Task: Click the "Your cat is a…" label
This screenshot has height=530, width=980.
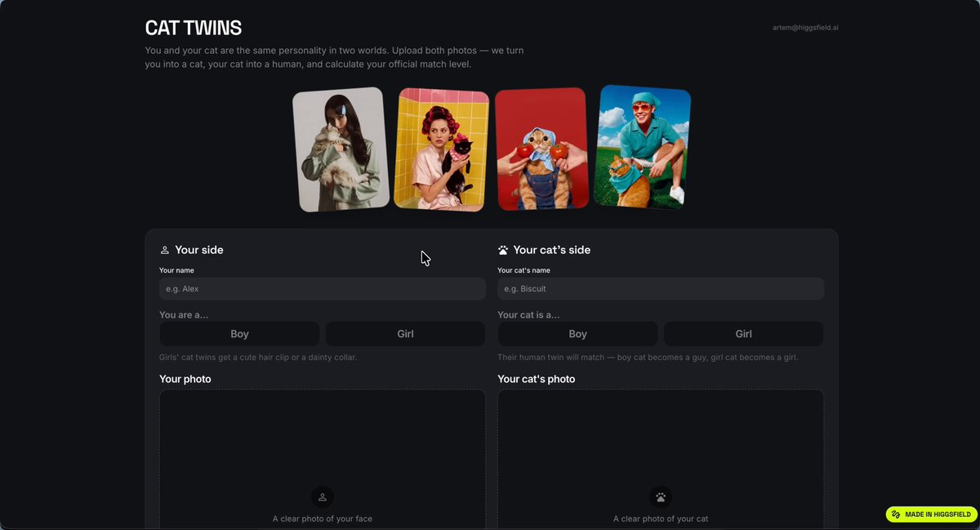Action: [x=529, y=315]
